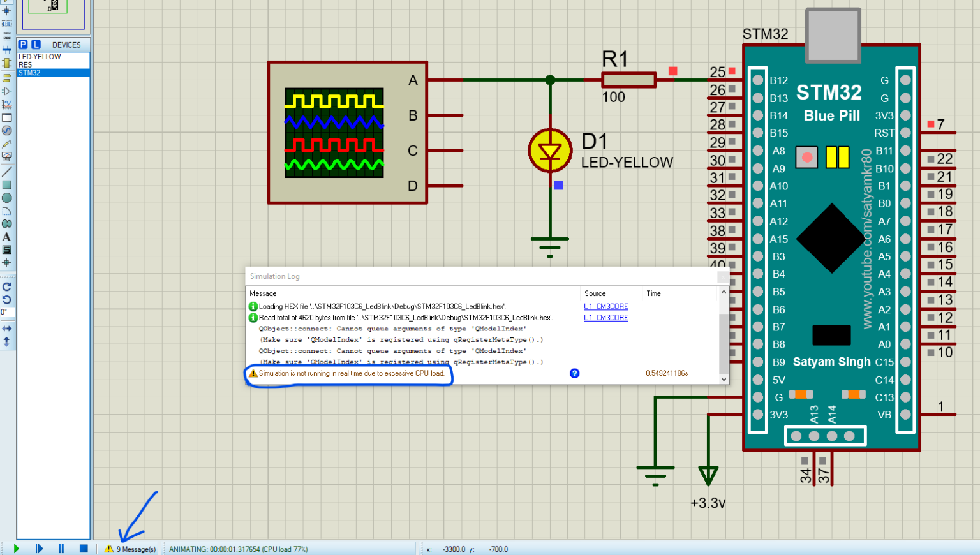Run the simulation with the green play button
The image size is (980, 555).
point(15,548)
